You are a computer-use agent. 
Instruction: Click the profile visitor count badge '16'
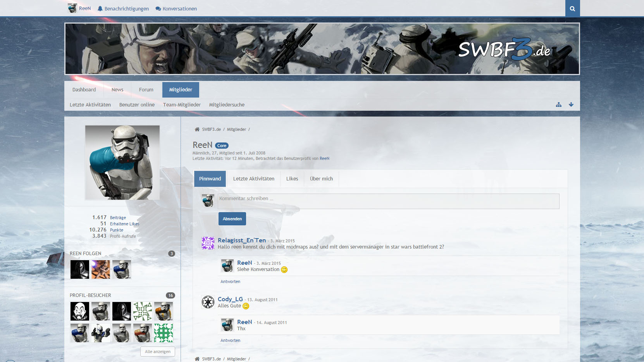click(170, 295)
